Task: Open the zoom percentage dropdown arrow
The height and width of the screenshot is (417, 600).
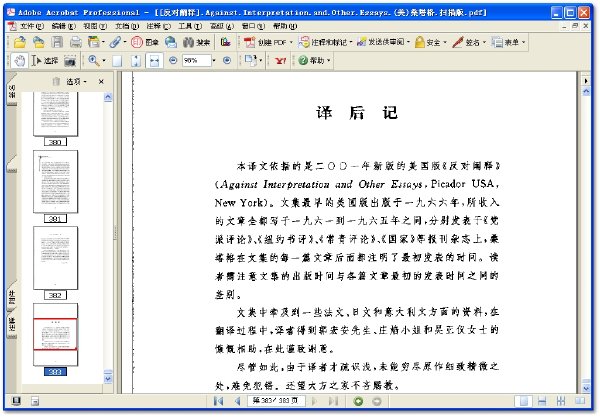Action: click(214, 60)
